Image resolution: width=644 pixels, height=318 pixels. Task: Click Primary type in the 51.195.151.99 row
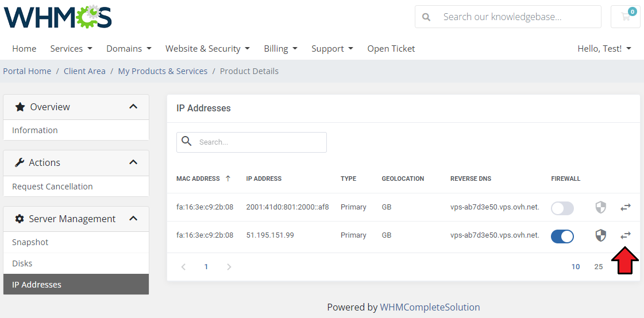tap(353, 235)
